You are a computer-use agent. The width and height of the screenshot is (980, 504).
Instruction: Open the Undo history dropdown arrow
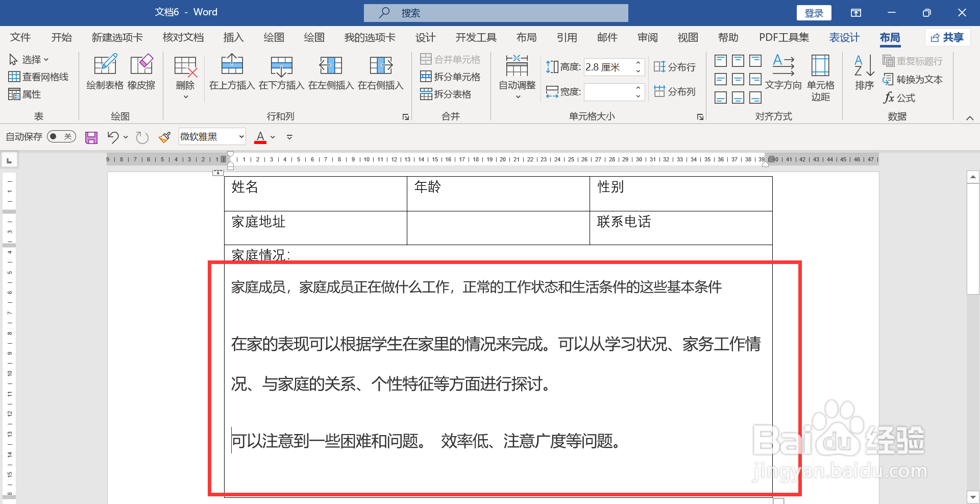click(126, 137)
